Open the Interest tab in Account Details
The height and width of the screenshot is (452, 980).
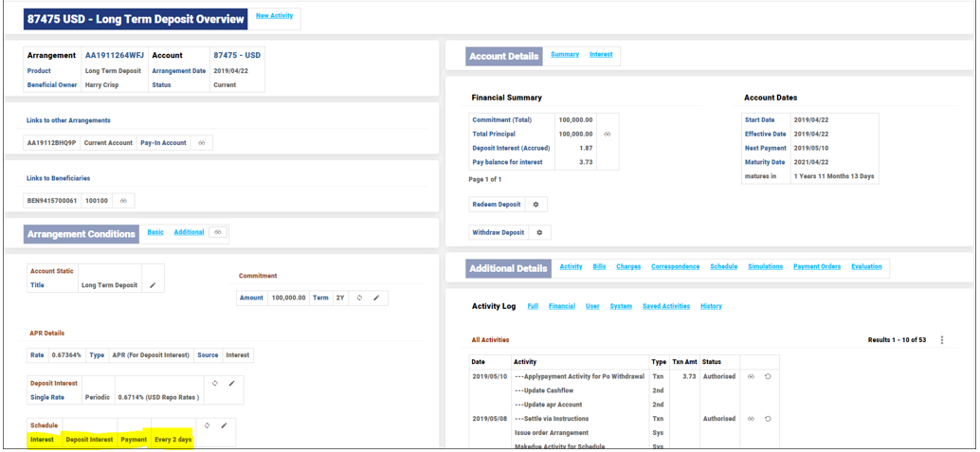point(601,55)
